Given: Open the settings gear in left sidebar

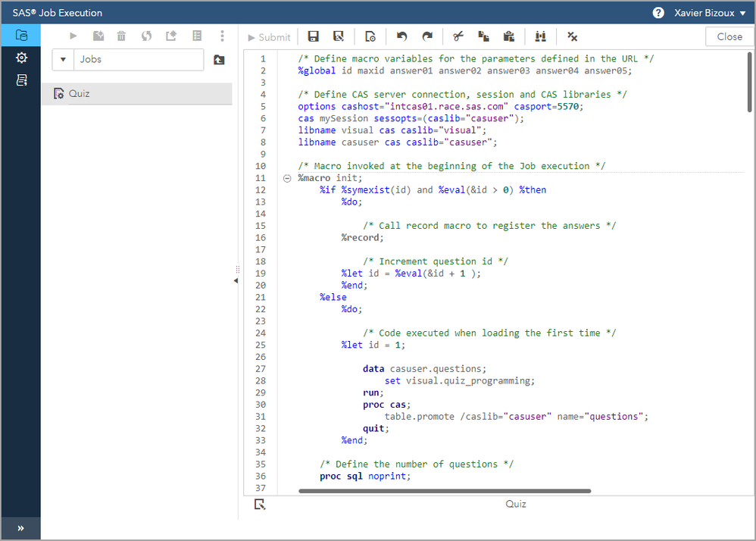Looking at the screenshot, I should 21,58.
